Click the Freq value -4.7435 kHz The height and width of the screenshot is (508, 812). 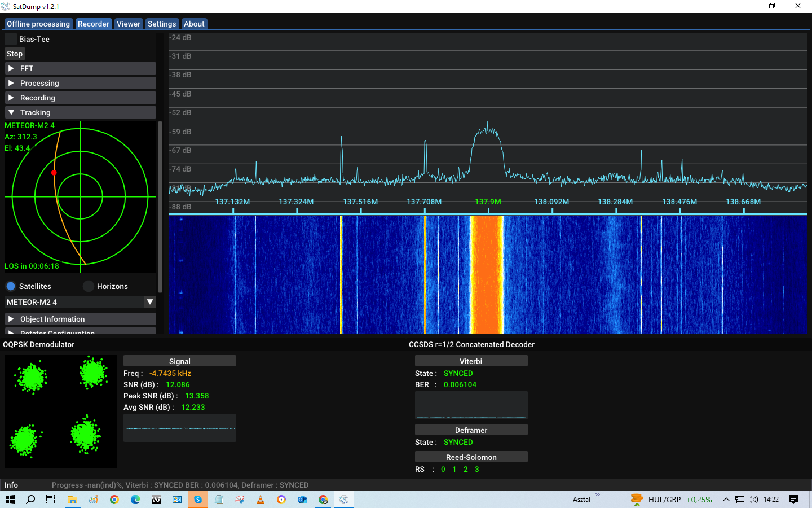coord(170,373)
